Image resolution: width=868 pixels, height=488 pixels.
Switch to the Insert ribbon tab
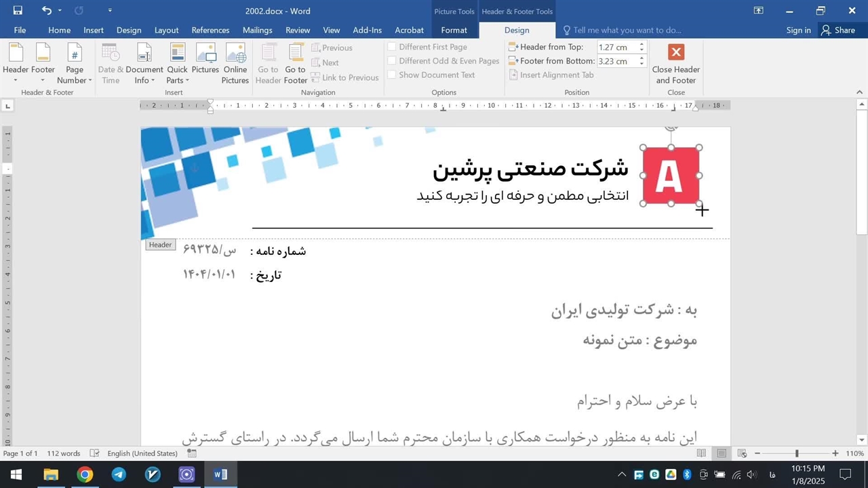[94, 30]
